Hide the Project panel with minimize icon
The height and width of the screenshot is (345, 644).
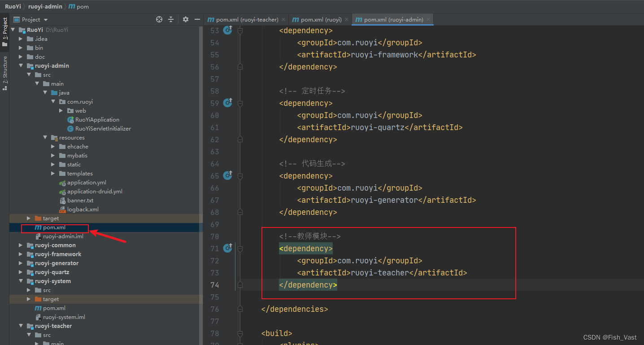(x=197, y=19)
